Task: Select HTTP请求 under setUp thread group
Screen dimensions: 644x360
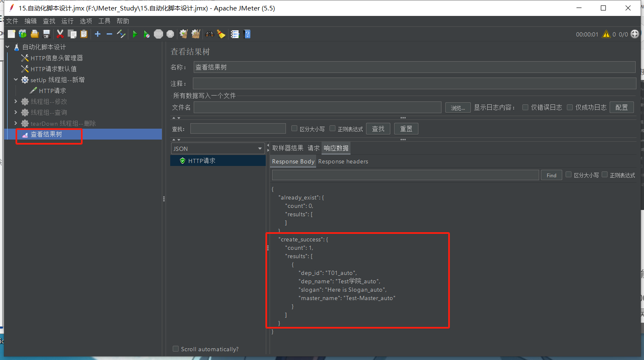Action: [x=52, y=91]
